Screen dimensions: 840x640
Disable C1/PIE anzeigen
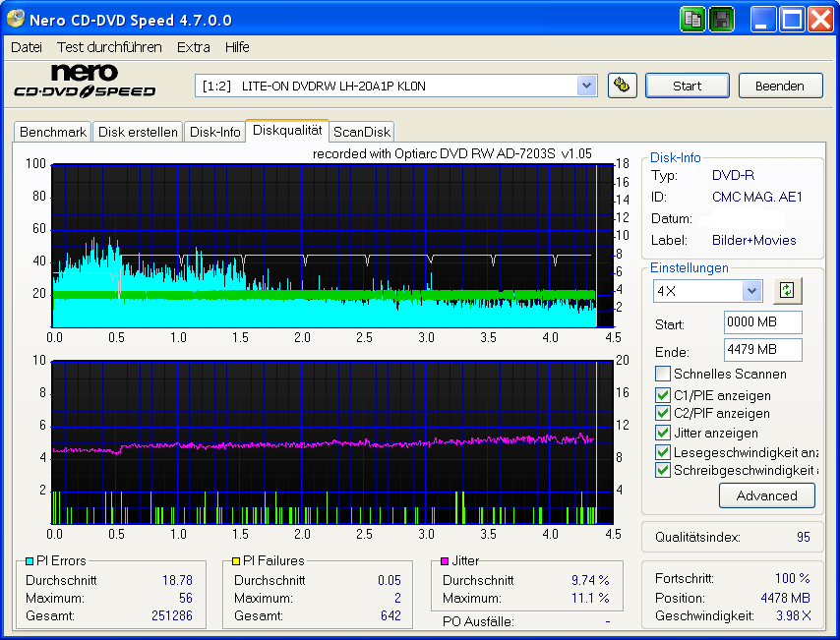(662, 394)
